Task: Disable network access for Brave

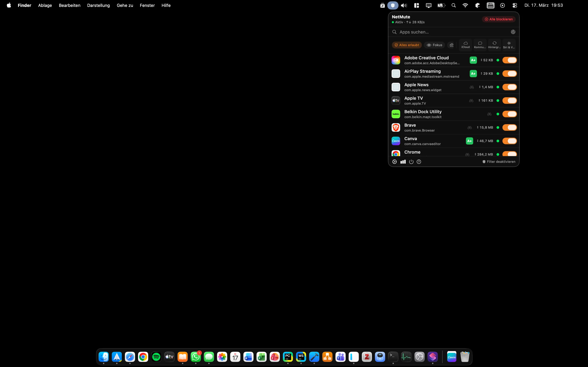Action: tap(510, 127)
